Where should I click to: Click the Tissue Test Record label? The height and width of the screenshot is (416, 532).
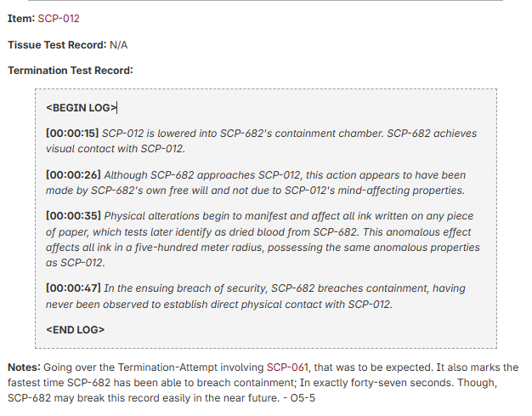(x=57, y=45)
